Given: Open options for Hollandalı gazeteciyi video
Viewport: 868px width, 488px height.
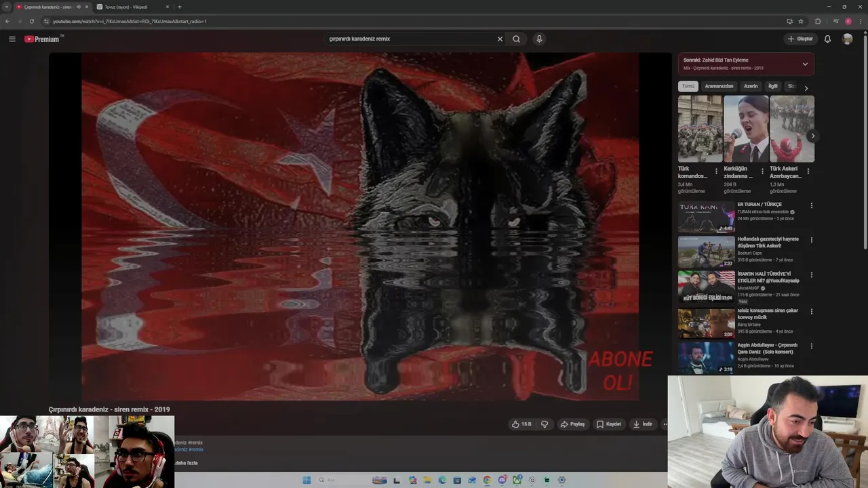Looking at the screenshot, I should pos(811,240).
